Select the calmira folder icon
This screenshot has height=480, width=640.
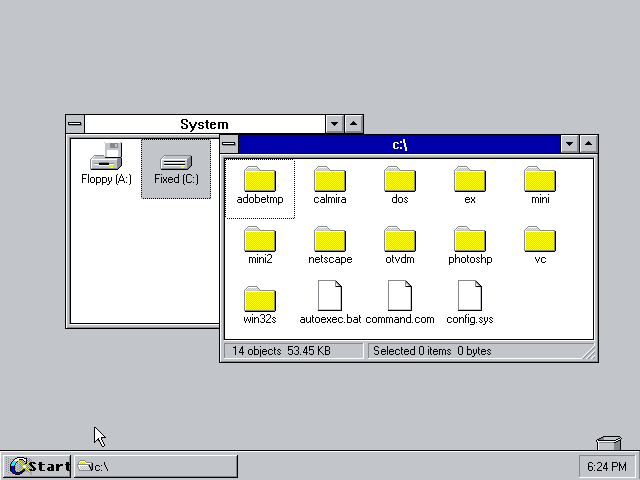coord(330,180)
